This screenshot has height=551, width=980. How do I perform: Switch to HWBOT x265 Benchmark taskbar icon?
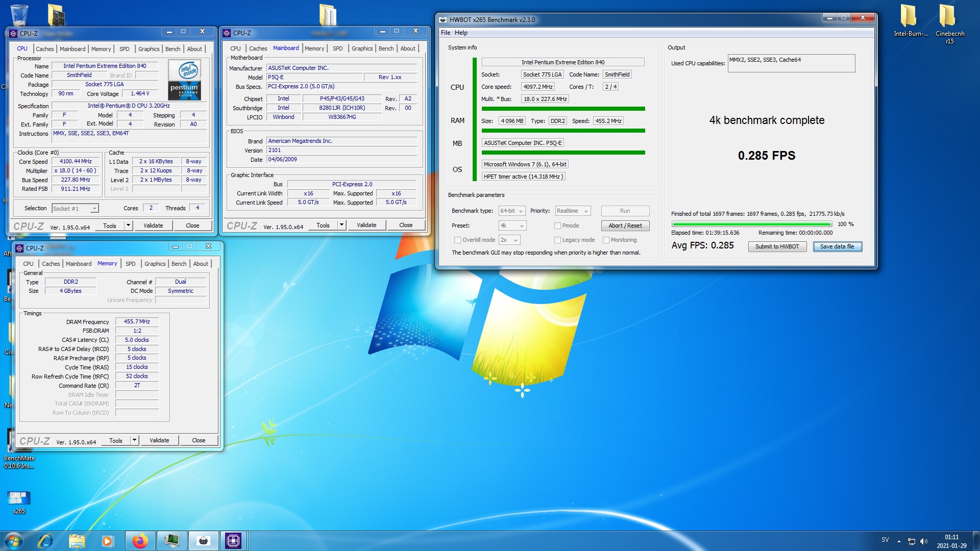click(x=203, y=541)
